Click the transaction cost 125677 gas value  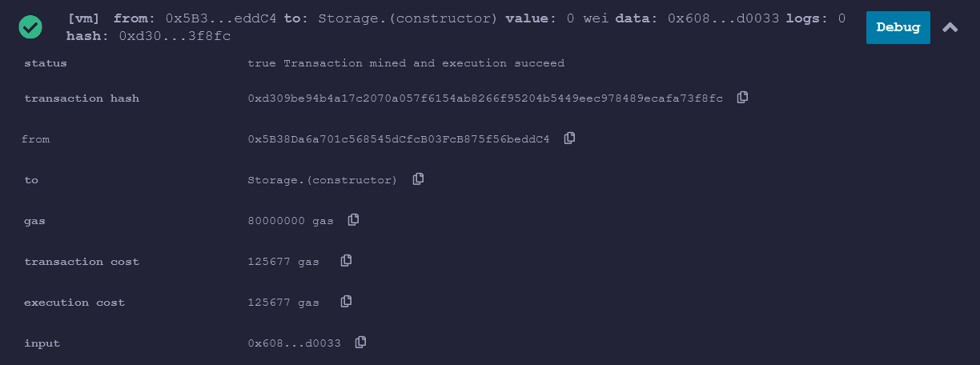pyautogui.click(x=283, y=262)
